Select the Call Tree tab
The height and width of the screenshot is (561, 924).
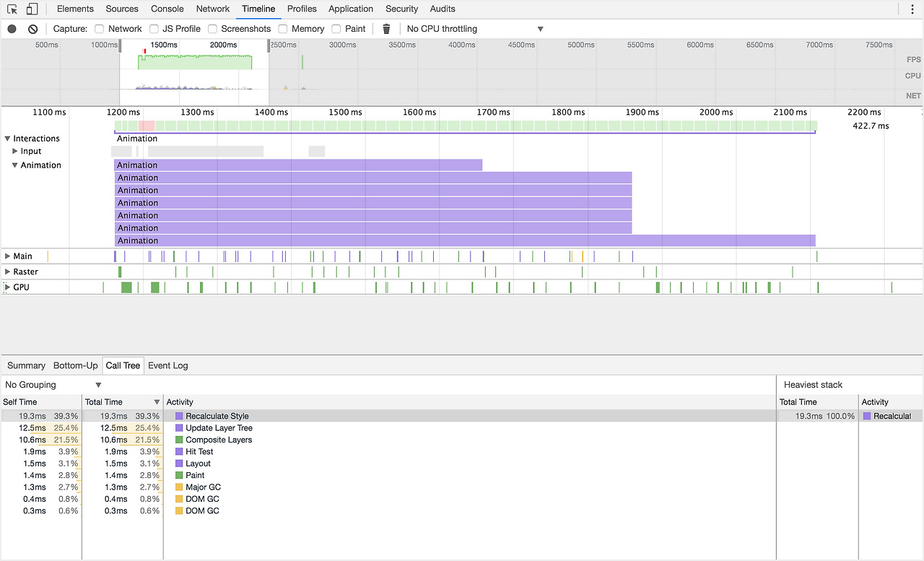pyautogui.click(x=123, y=365)
